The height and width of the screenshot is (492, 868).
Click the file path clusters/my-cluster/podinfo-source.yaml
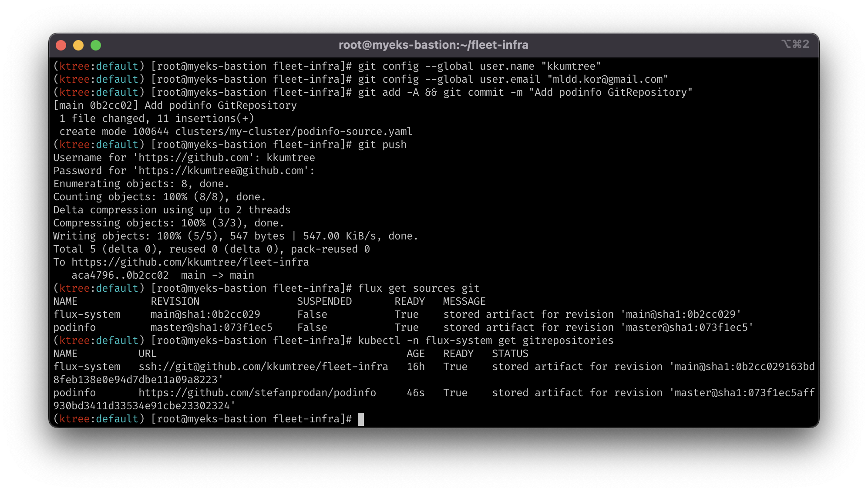[294, 131]
